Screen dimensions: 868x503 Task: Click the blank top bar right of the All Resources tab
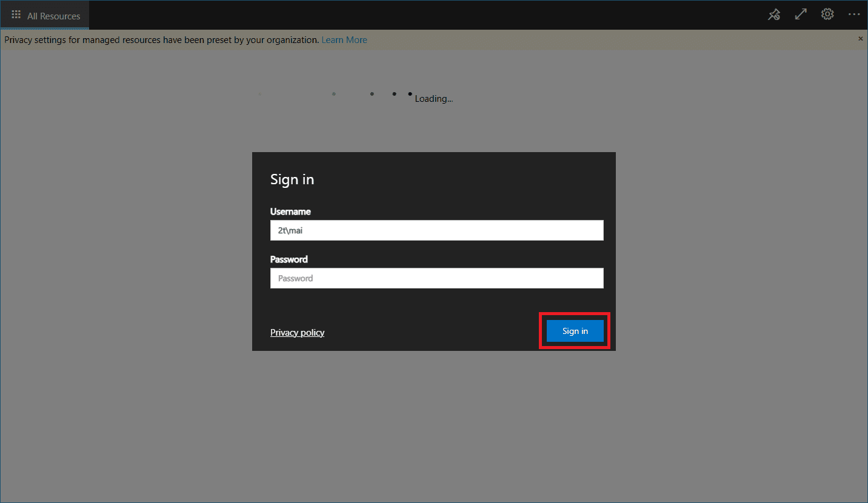click(424, 15)
